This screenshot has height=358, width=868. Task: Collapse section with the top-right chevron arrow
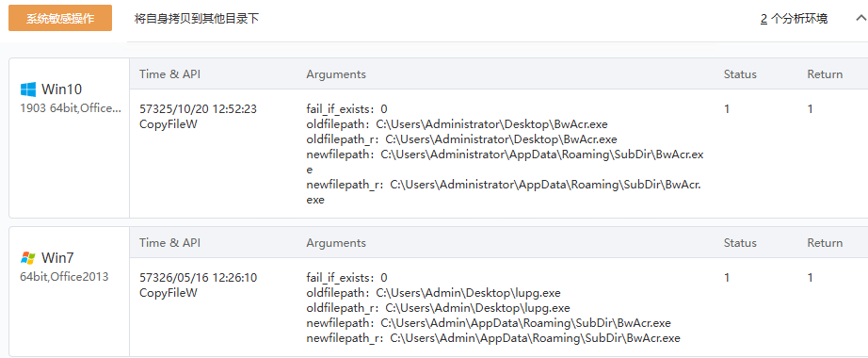(x=861, y=18)
